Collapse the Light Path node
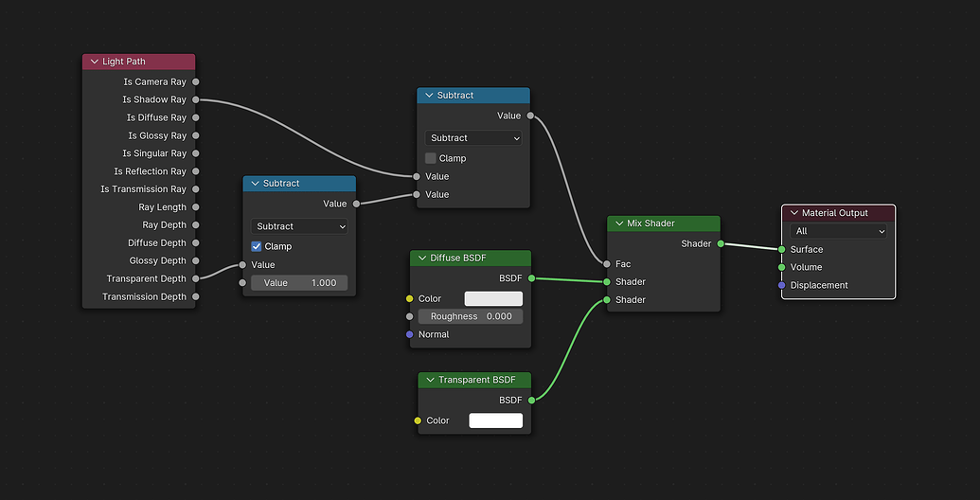 tap(95, 62)
